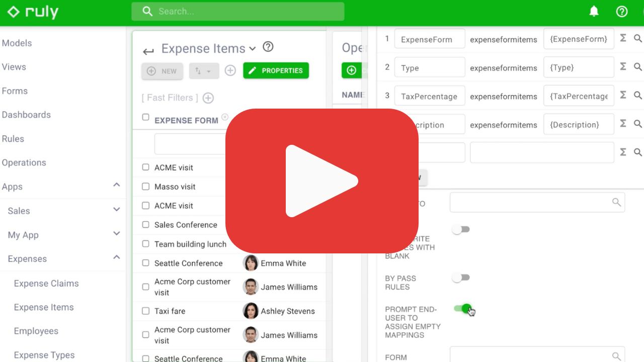Open Dashboards from the sidebar
Image resolution: width=644 pixels, height=362 pixels.
tap(26, 115)
